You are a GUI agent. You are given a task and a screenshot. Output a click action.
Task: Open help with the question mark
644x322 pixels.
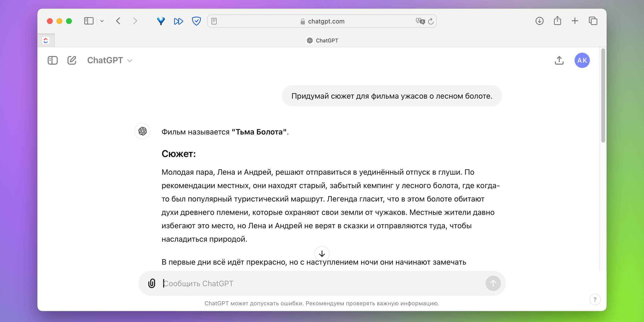coord(595,300)
